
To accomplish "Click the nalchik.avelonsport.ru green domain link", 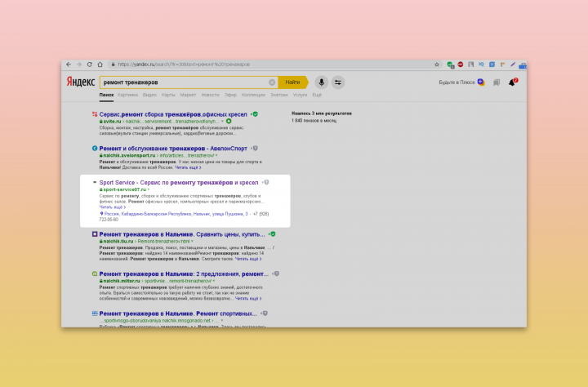I will (129, 156).
